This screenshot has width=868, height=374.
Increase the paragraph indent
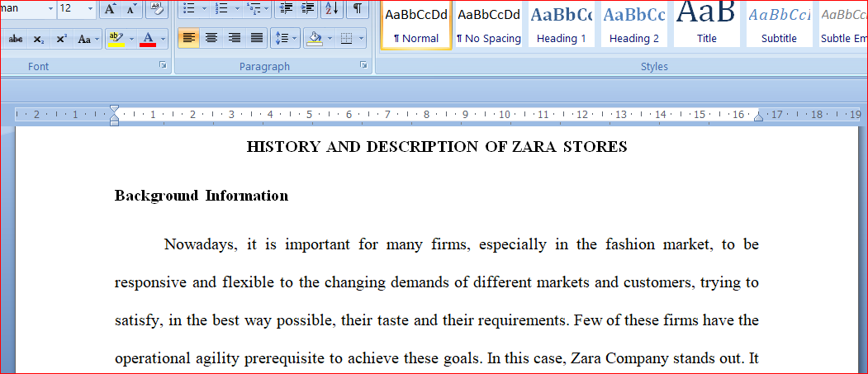[308, 8]
